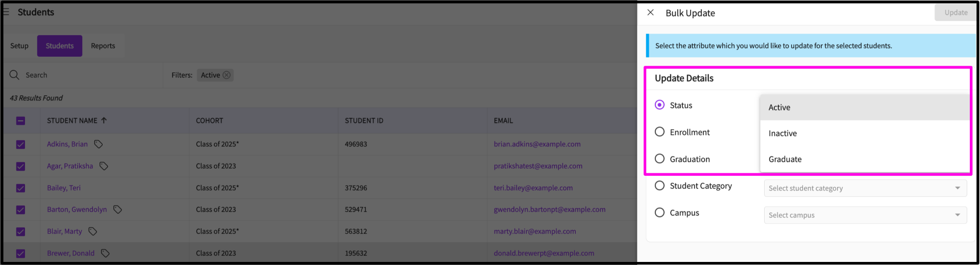This screenshot has height=265, width=980.
Task: Click the search magnifier icon
Action: coord(14,75)
